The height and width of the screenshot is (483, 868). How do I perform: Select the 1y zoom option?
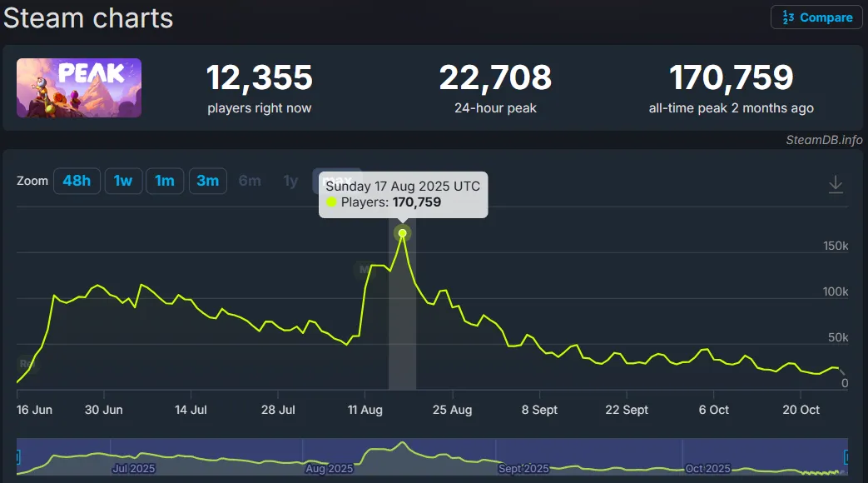[290, 181]
